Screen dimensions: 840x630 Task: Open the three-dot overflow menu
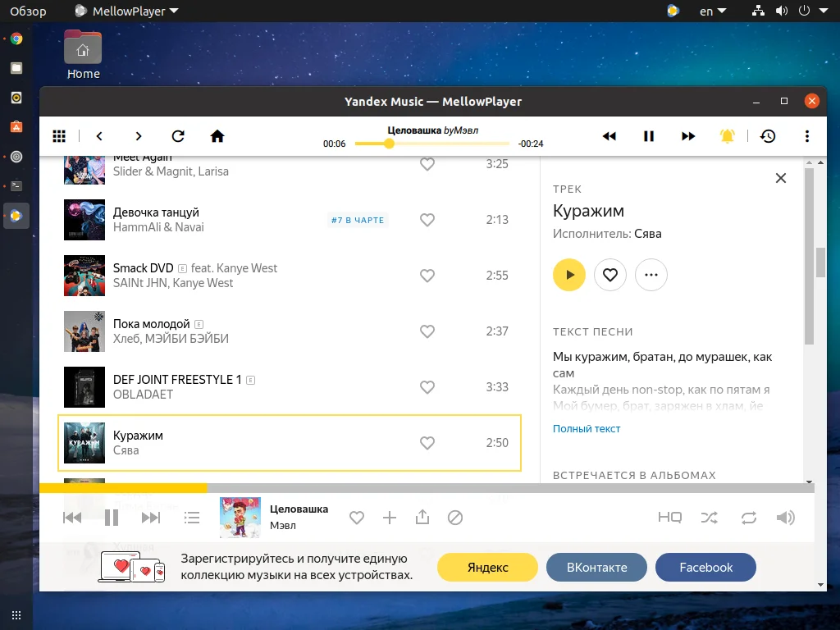[x=807, y=136]
